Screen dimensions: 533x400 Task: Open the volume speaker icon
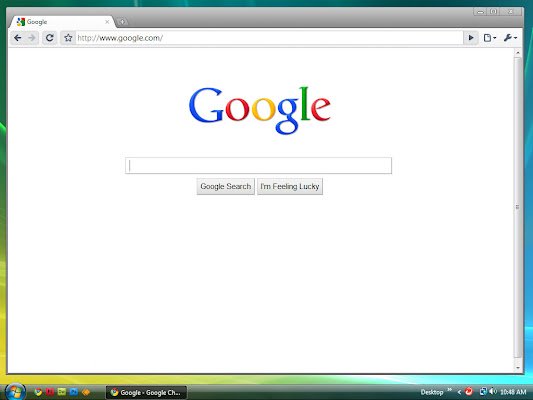(x=493, y=392)
